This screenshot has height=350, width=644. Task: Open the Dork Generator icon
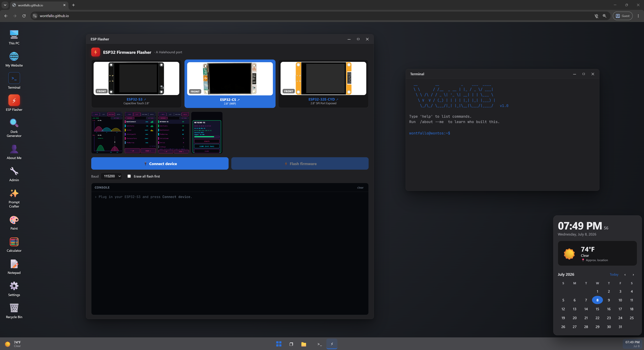tap(14, 128)
